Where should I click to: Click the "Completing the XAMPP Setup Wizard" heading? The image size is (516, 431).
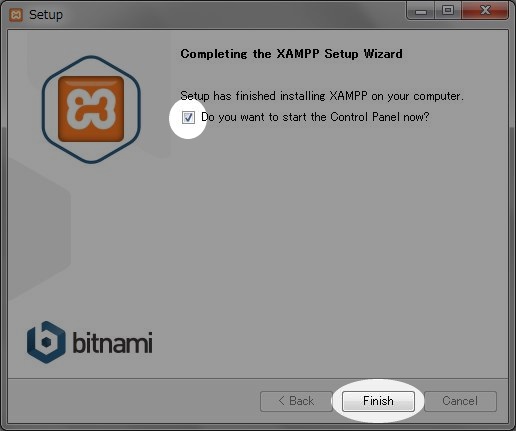[x=291, y=54]
